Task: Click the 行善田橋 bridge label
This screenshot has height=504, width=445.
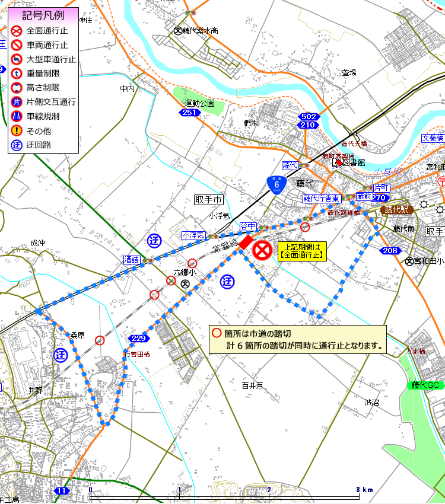Action: 137,354
